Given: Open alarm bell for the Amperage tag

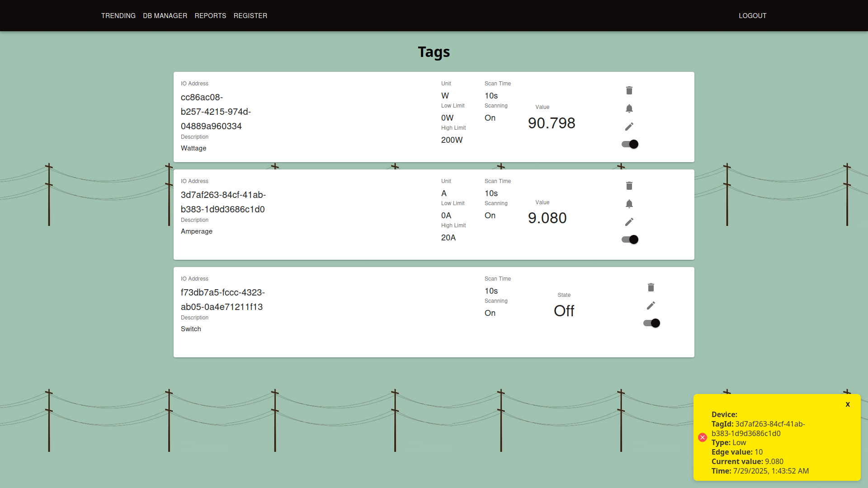Looking at the screenshot, I should pyautogui.click(x=629, y=204).
